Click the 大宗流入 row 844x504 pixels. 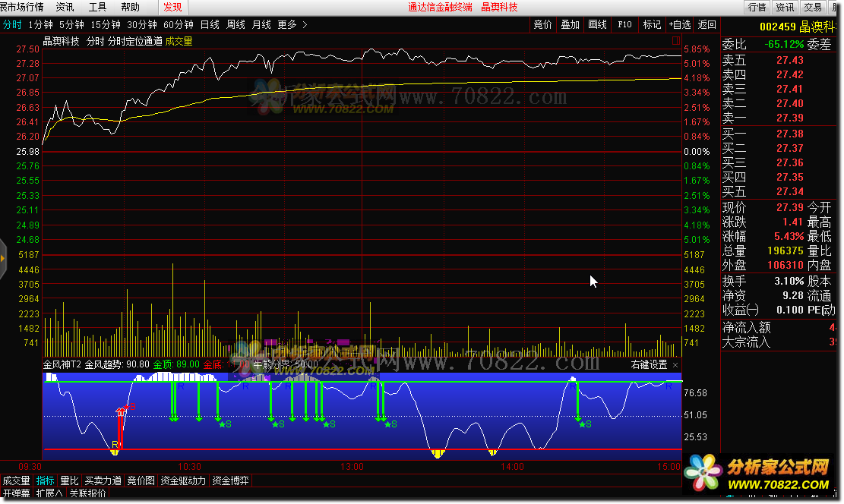pos(779,342)
